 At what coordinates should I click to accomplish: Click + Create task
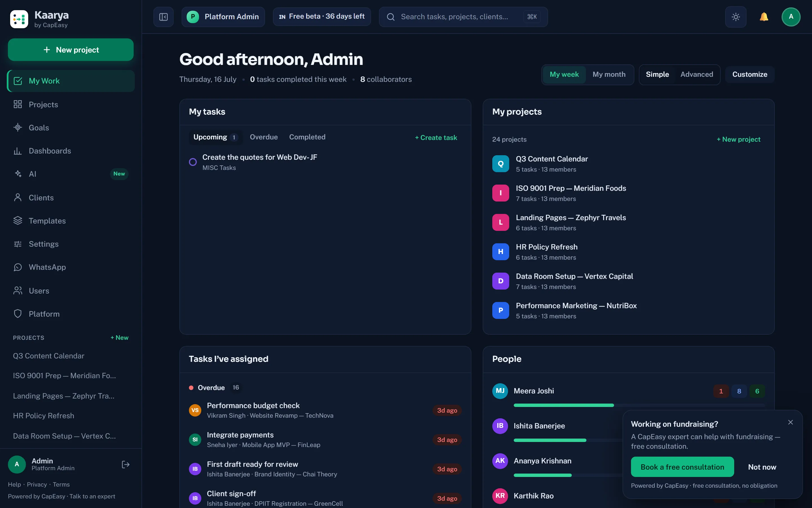[436, 138]
